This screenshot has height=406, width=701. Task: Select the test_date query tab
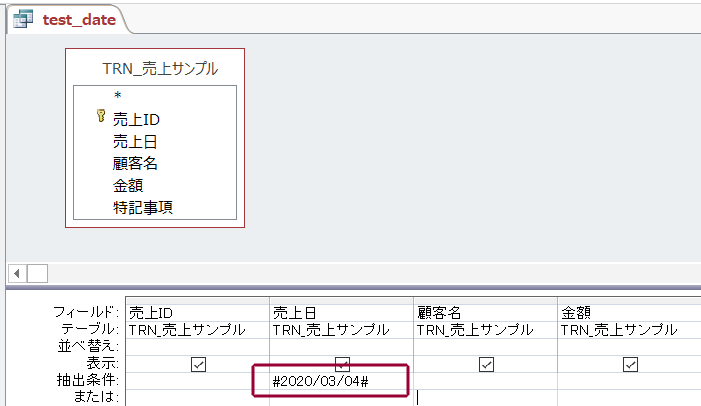click(78, 19)
